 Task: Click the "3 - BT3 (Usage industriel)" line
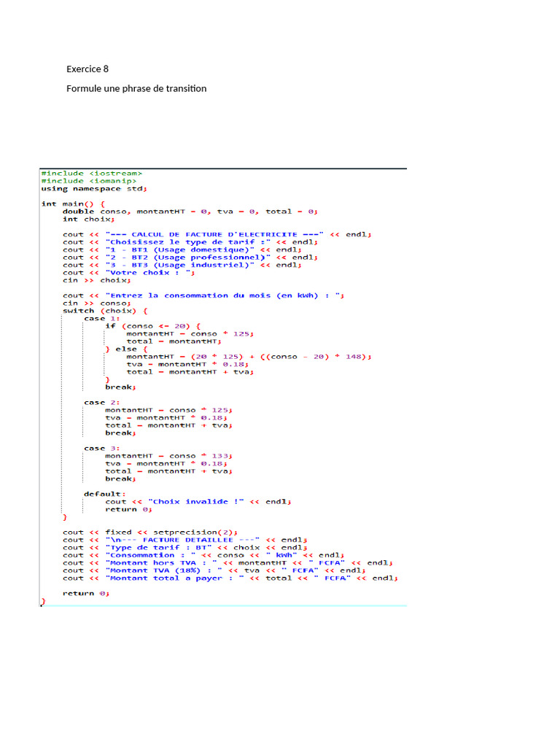tap(182, 265)
